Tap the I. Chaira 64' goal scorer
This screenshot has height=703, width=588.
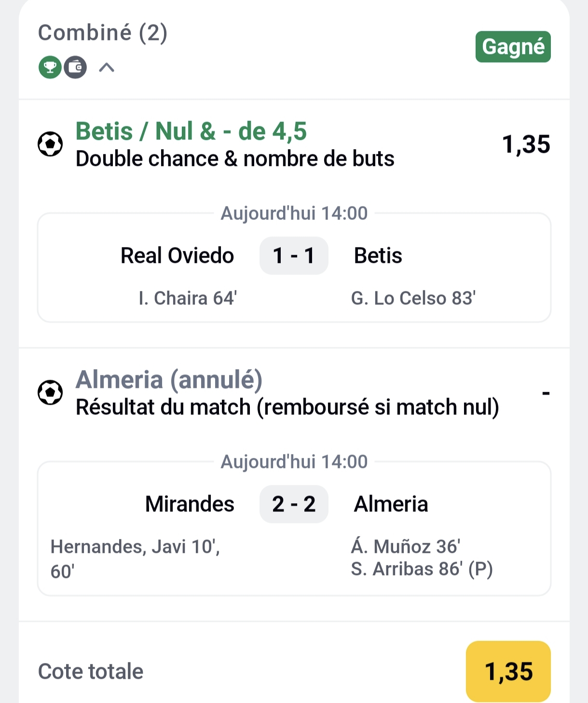coord(188,298)
